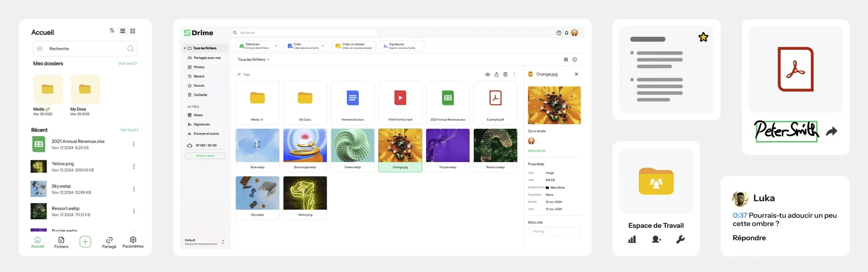
Task: Go to Accueil tab in bottom navigation
Action: pyautogui.click(x=37, y=242)
